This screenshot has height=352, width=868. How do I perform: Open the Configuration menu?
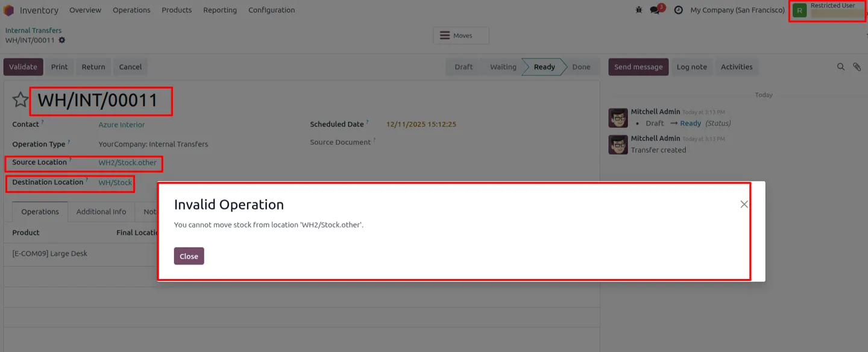[272, 10]
